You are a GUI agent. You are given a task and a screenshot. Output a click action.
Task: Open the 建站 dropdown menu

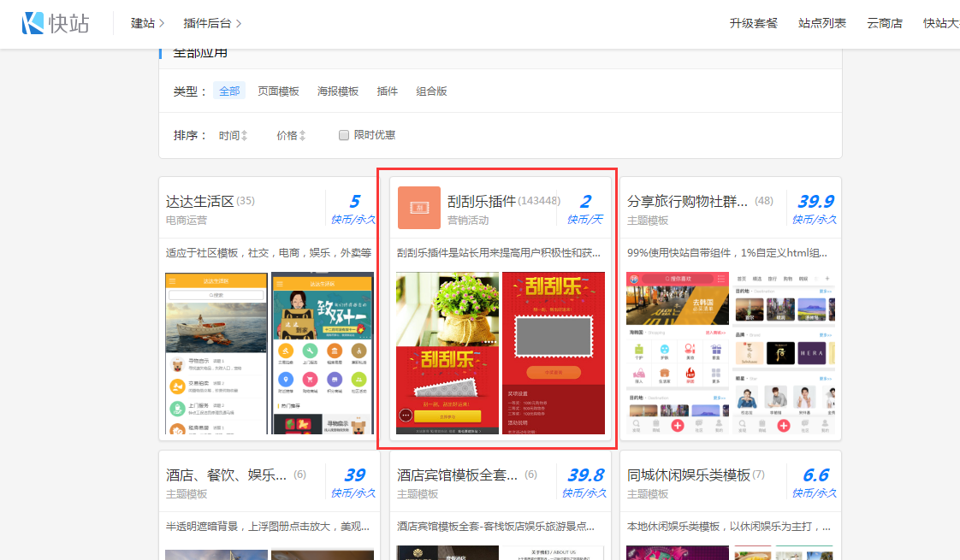[142, 23]
